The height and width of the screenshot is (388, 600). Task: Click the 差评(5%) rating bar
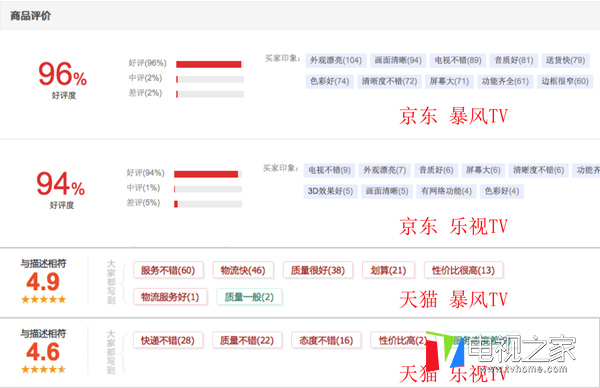208,204
